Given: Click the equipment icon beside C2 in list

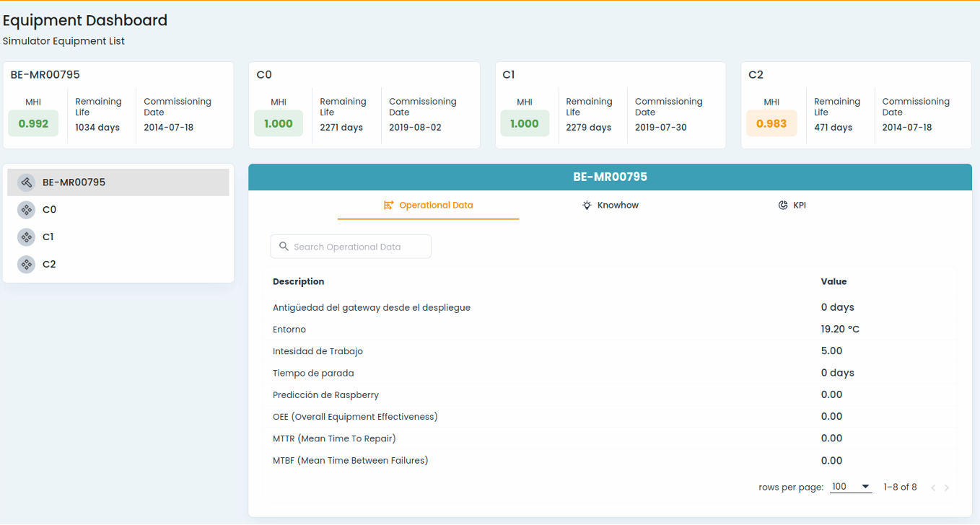Looking at the screenshot, I should 26,265.
